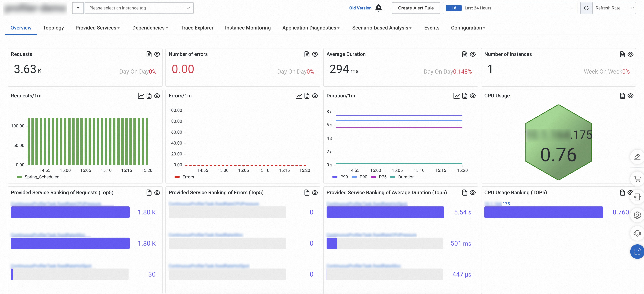Viewport: 644px width, 294px height.
Task: Open chart view icon on Duration/1m panel
Action: [457, 96]
